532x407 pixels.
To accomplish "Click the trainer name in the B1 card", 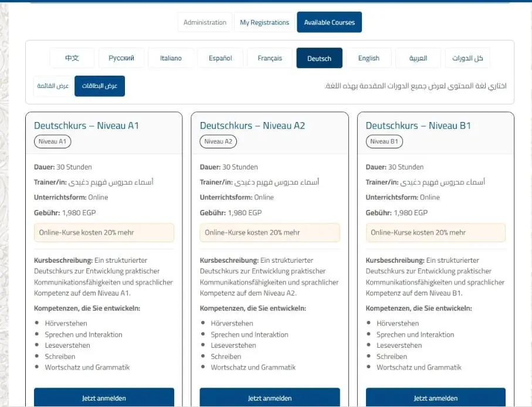I will click(x=443, y=182).
